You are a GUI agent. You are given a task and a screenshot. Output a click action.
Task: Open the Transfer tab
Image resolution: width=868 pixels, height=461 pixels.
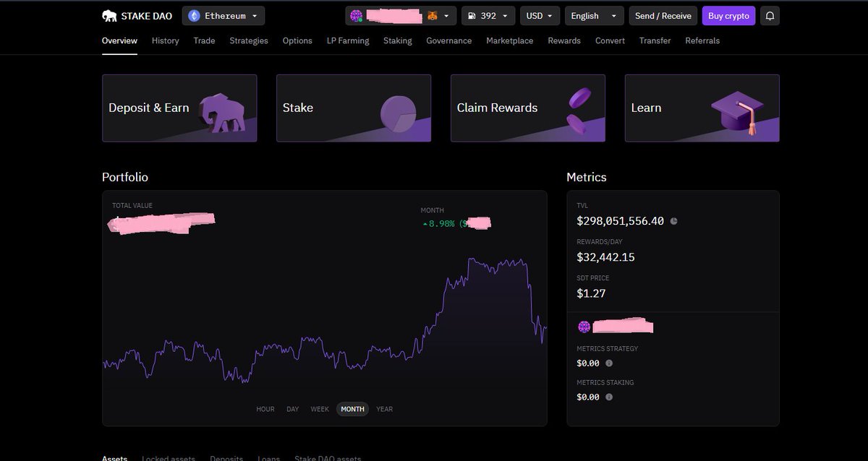pyautogui.click(x=655, y=40)
